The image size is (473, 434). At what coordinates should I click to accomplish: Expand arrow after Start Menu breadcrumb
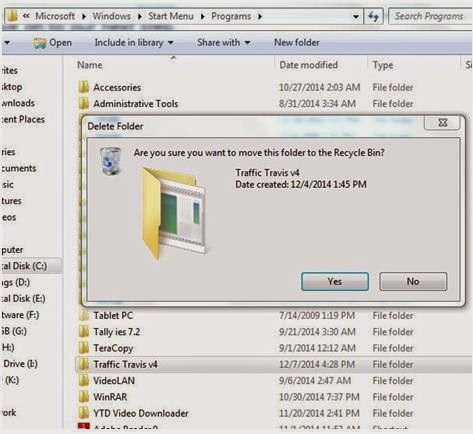point(202,16)
